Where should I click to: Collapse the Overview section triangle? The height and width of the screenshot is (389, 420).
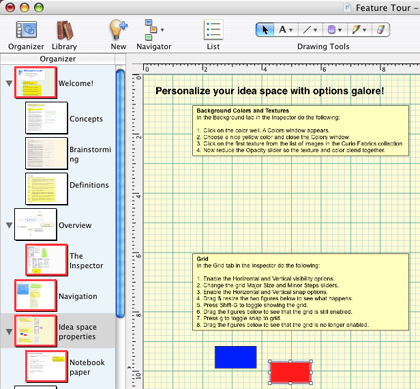tap(9, 225)
